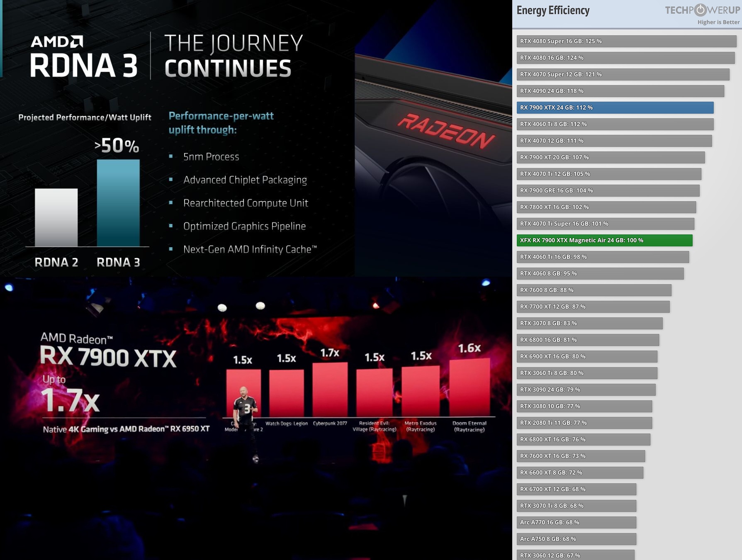Select the RX 6900 XT 16 GB: 80 % bar
Image resolution: width=742 pixels, height=560 pixels.
tap(587, 356)
